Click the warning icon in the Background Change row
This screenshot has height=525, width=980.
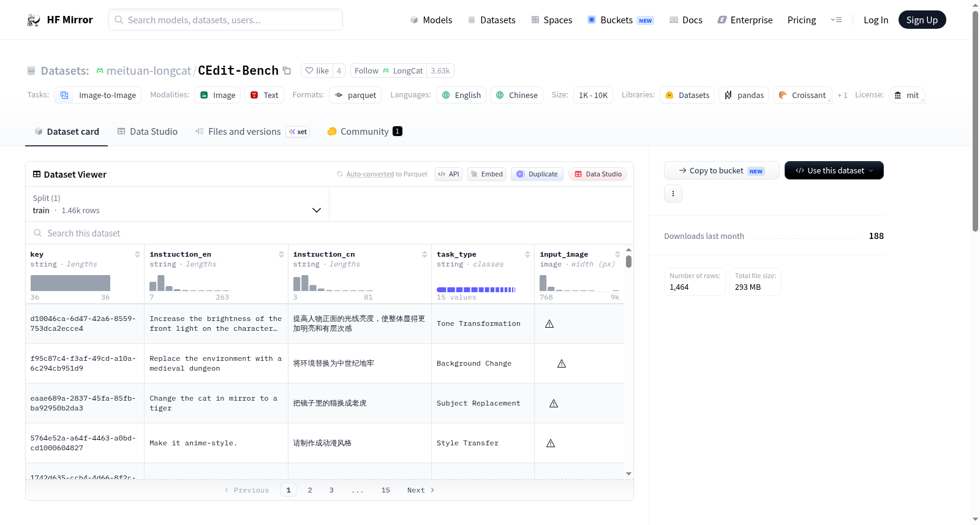[x=562, y=363]
